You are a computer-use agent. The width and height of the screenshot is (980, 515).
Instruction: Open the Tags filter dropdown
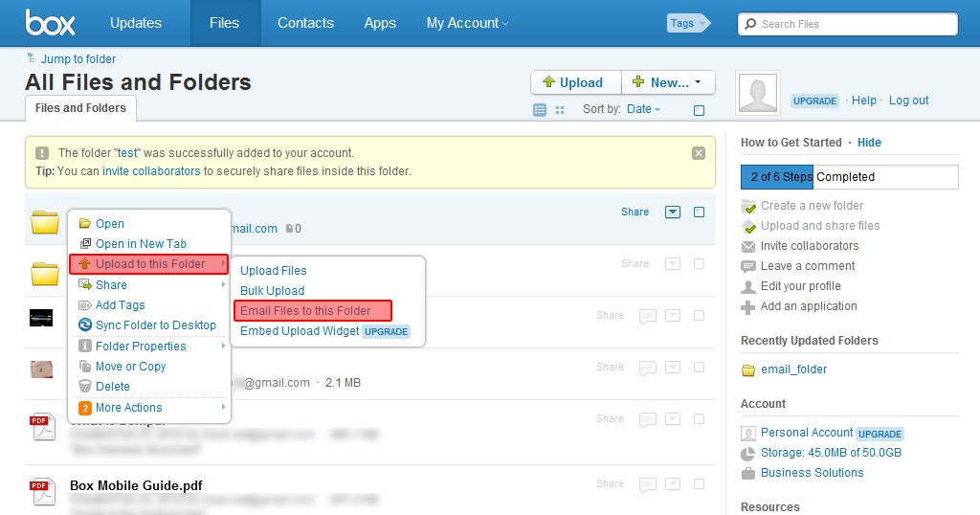click(x=688, y=23)
